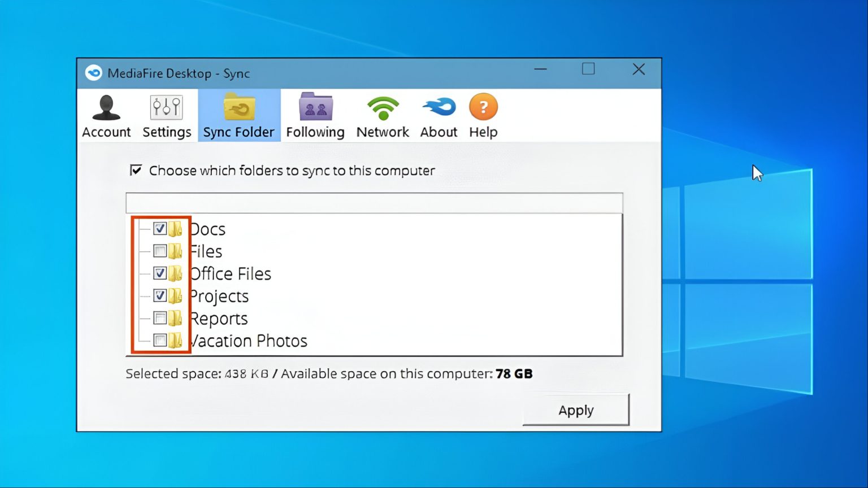Toggle 'Choose which folders to sync' option
868x488 pixels.
[x=136, y=169]
